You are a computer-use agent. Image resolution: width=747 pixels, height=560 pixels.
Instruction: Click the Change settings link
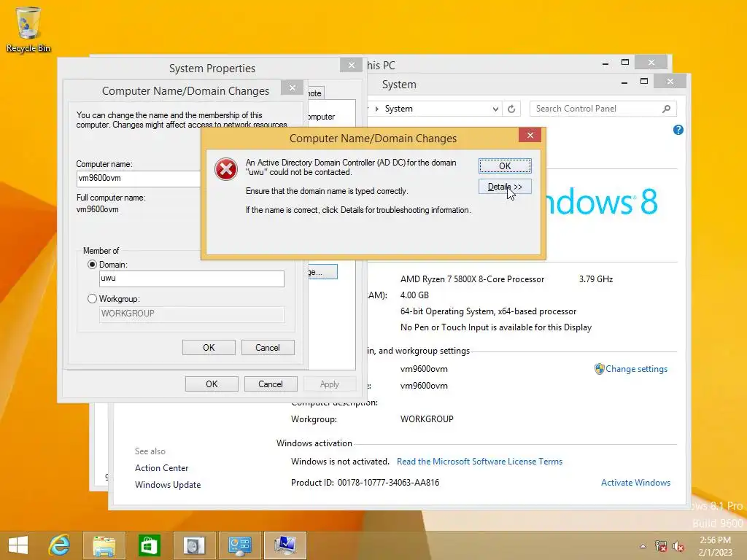636,368
